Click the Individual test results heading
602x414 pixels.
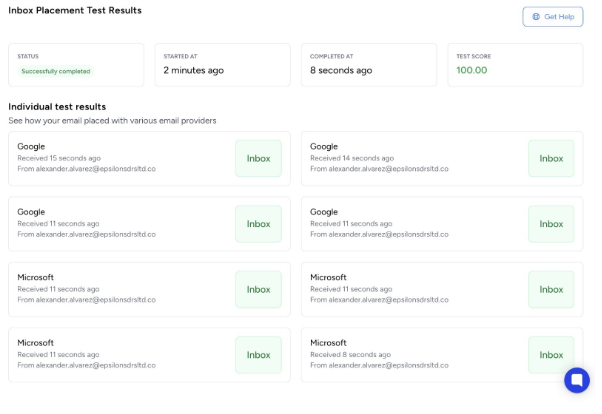57,106
